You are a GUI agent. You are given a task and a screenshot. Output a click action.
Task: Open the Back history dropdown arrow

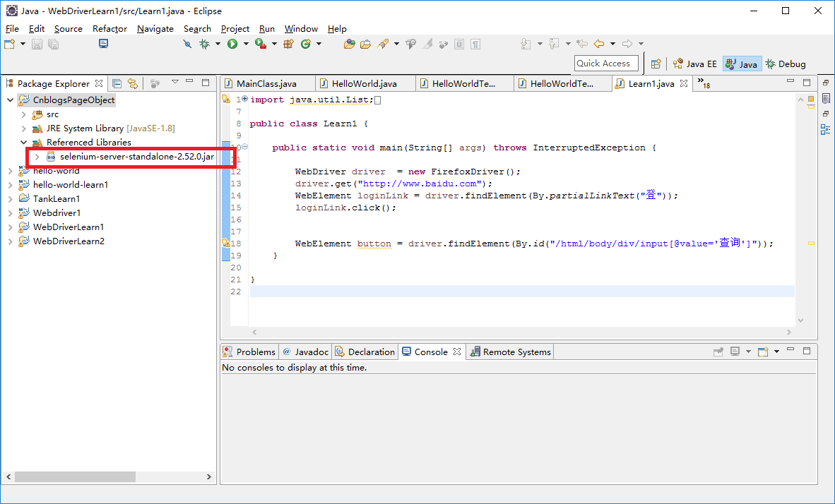click(612, 44)
